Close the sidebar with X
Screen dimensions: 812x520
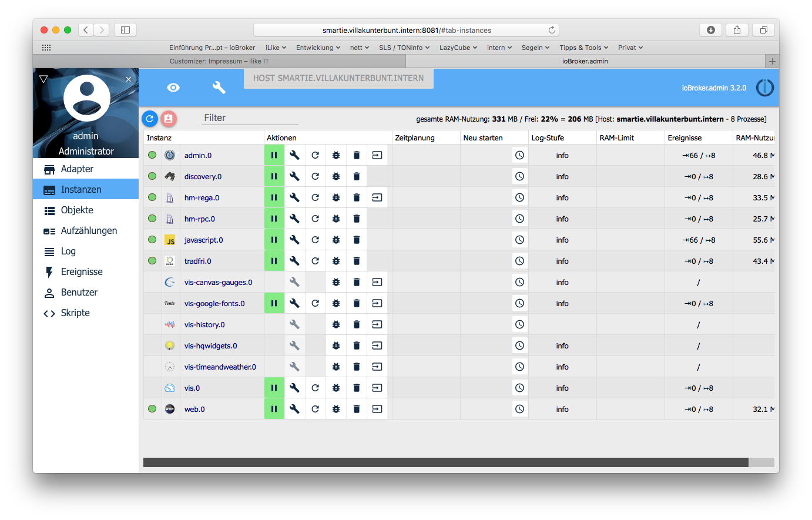click(x=129, y=79)
